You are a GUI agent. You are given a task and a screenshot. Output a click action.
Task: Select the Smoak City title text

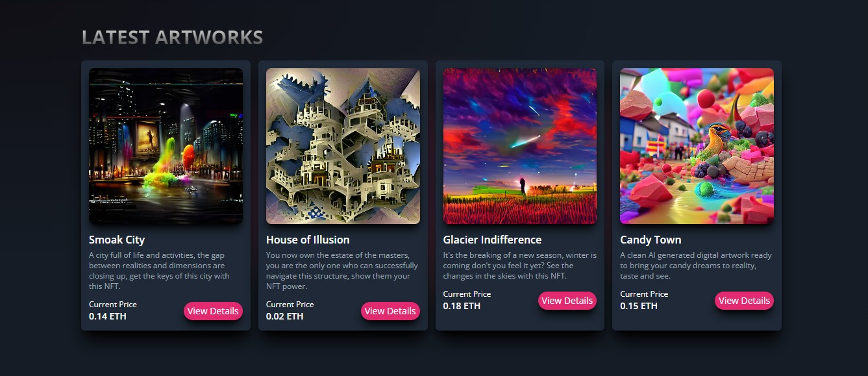[x=117, y=240]
